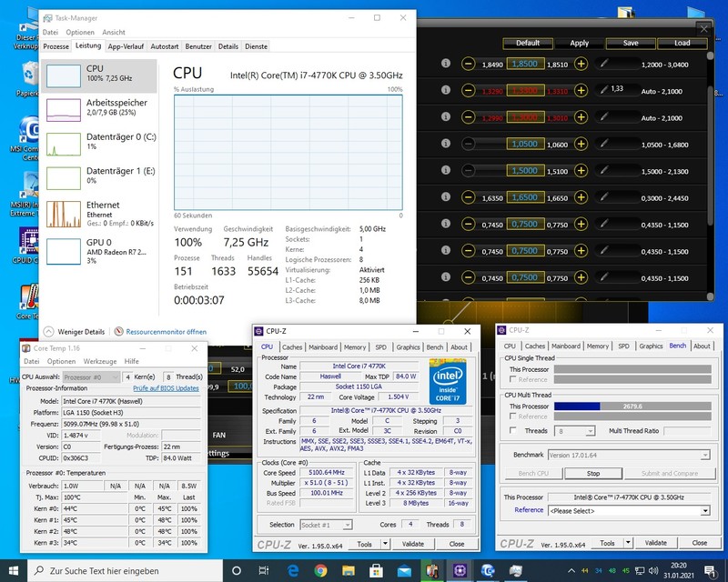Open Tools dropdown arrow in CPU-Z Bench window
Screen dimensions: 728x582
628,543
